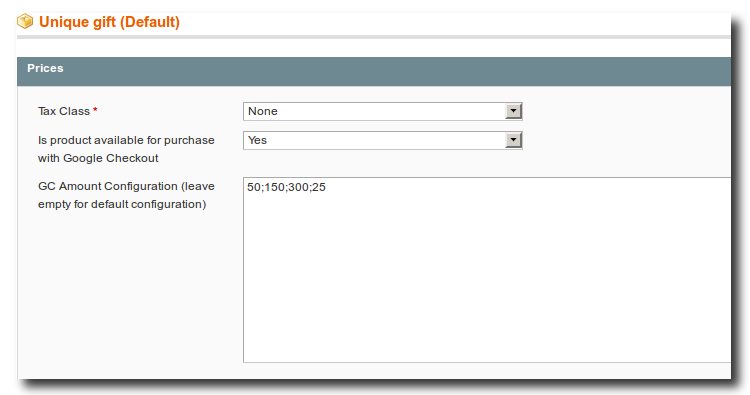This screenshot has width=750, height=395.
Task: Click the 'Unique gift (Default)' page title
Action: pyautogui.click(x=109, y=22)
